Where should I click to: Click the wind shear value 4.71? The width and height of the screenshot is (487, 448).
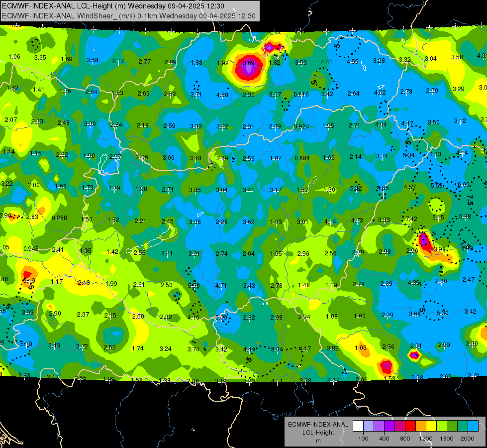point(221,285)
